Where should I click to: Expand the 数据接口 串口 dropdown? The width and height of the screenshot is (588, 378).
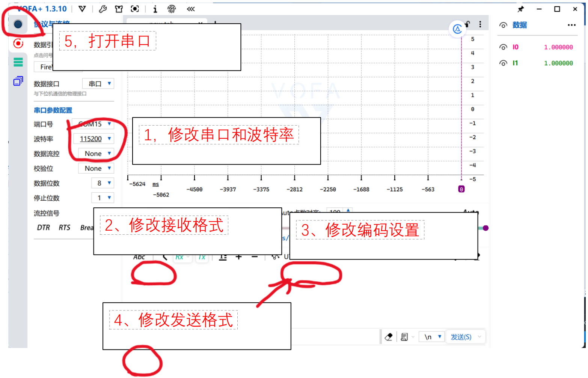(98, 84)
